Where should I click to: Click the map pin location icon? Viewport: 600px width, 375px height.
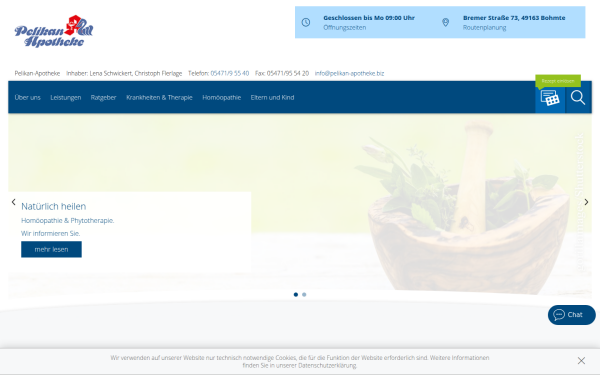click(445, 22)
